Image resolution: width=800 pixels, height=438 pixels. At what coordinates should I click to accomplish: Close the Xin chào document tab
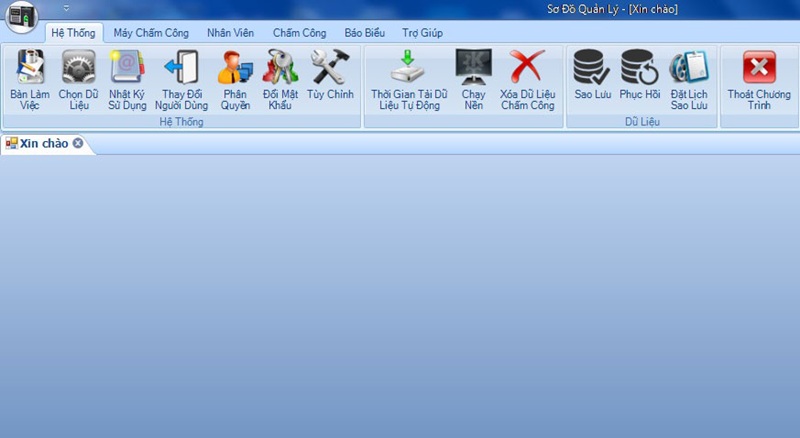(78, 143)
